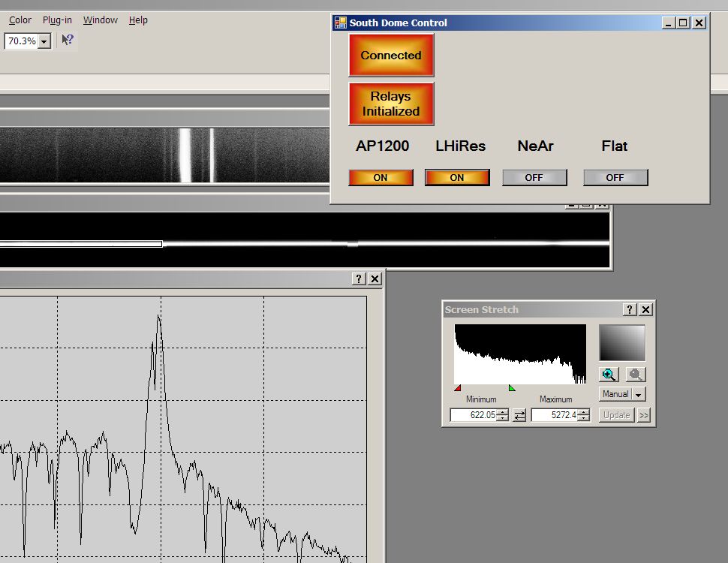The height and width of the screenshot is (563, 728).
Task: Turn on the Flat lamp relay
Action: point(615,177)
